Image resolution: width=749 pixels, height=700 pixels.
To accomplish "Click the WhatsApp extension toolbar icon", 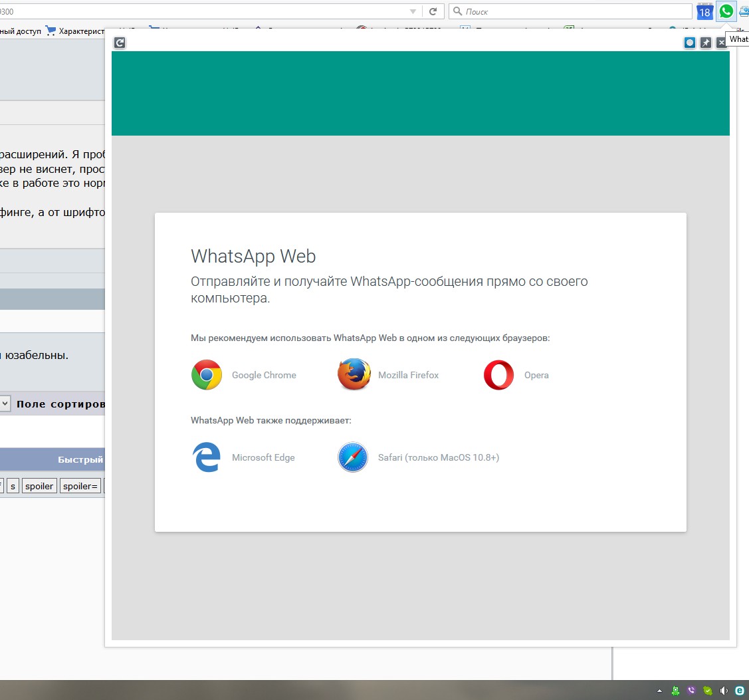I will click(726, 11).
